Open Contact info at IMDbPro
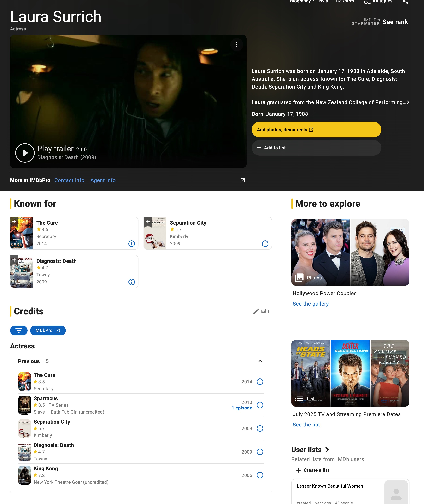 (x=69, y=180)
